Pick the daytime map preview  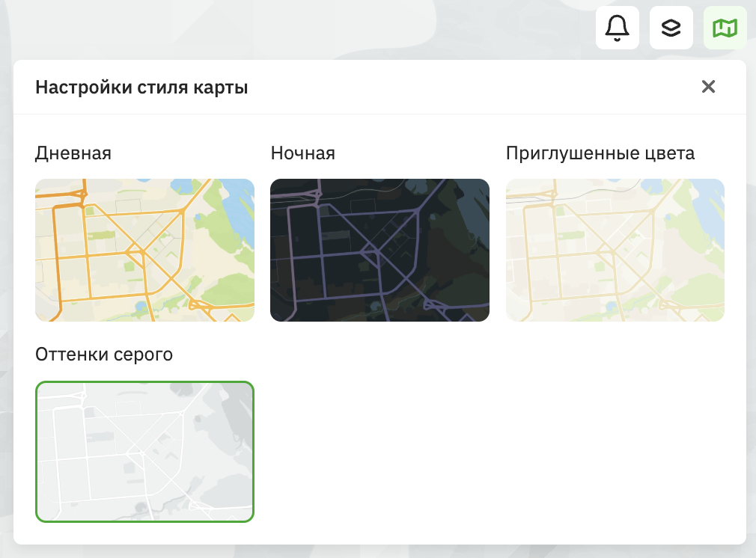[x=144, y=250]
